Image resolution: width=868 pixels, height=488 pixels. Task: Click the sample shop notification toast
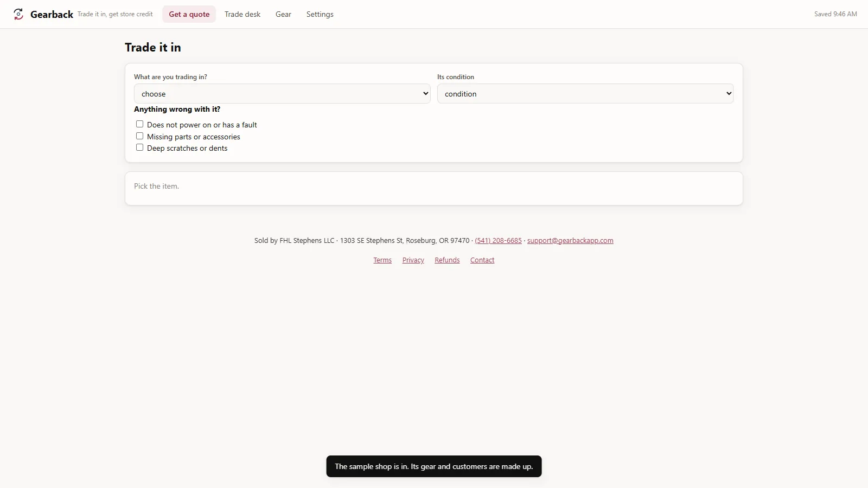(434, 466)
